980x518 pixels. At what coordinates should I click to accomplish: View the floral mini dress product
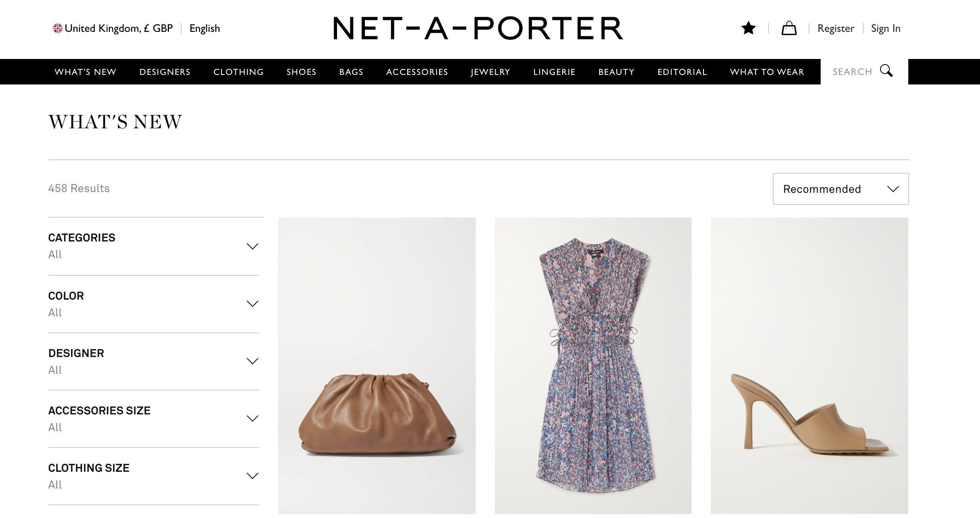[593, 365]
